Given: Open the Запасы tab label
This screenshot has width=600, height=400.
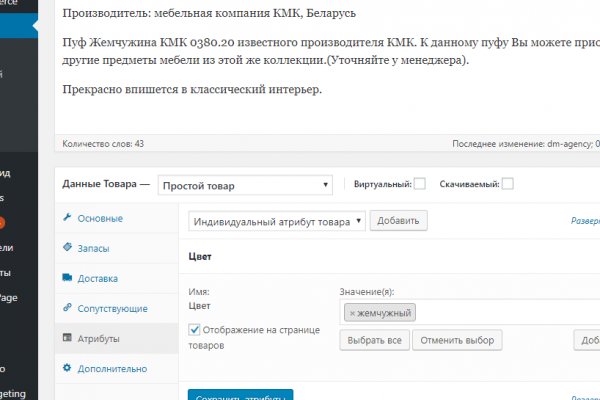Looking at the screenshot, I should coord(94,248).
